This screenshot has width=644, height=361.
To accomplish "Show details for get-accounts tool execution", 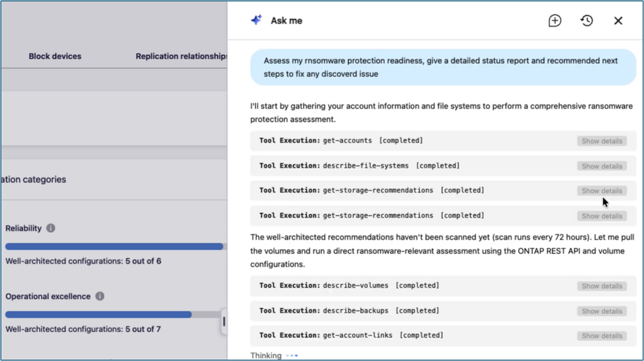I will click(601, 141).
